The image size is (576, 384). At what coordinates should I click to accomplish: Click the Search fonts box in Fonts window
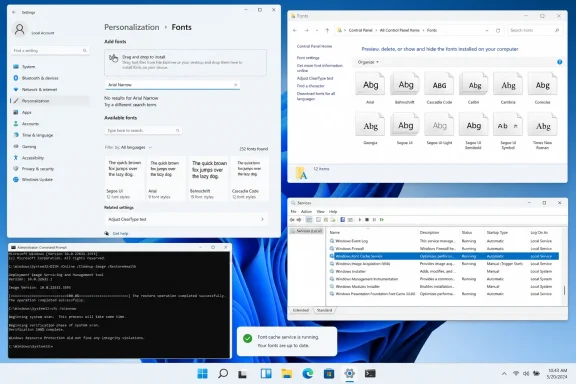[534, 30]
